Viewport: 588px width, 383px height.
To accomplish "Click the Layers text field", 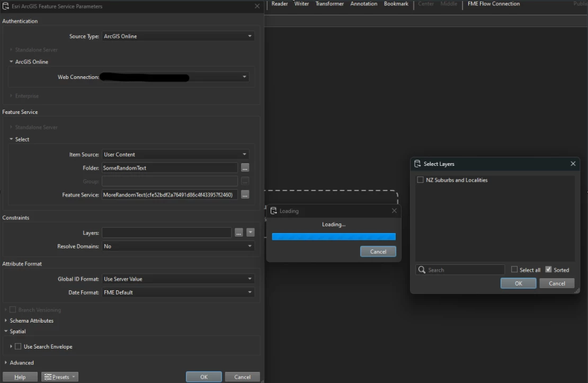I will [x=166, y=233].
